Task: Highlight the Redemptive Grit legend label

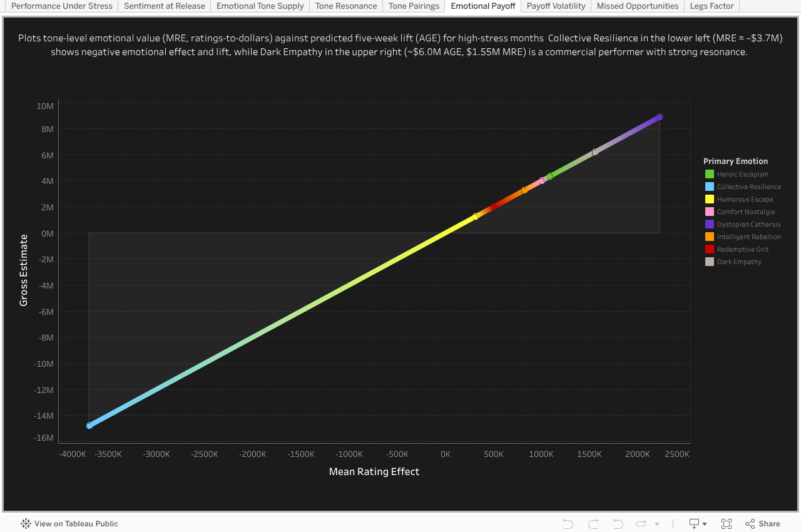Action: [x=743, y=249]
